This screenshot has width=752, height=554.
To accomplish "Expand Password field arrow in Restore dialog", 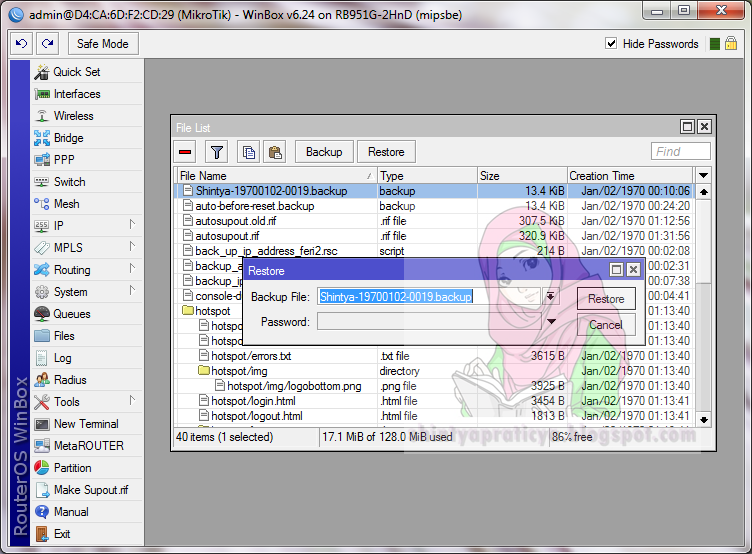I will tap(552, 321).
